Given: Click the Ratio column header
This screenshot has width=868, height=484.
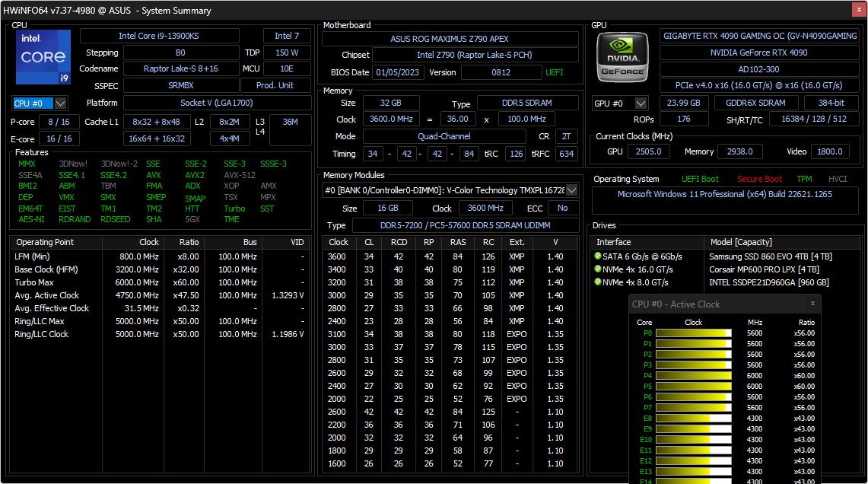Looking at the screenshot, I should [x=184, y=242].
